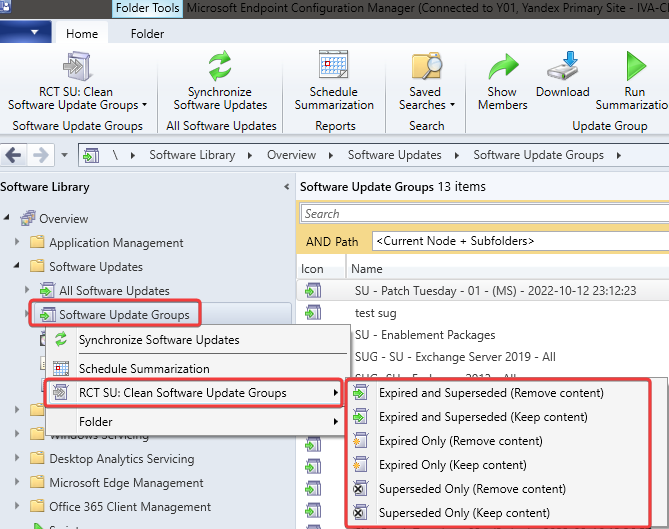Screen dimensions: 669x529
Task: Open RCT SU ribbon button dropdown arrow
Action: (145, 105)
